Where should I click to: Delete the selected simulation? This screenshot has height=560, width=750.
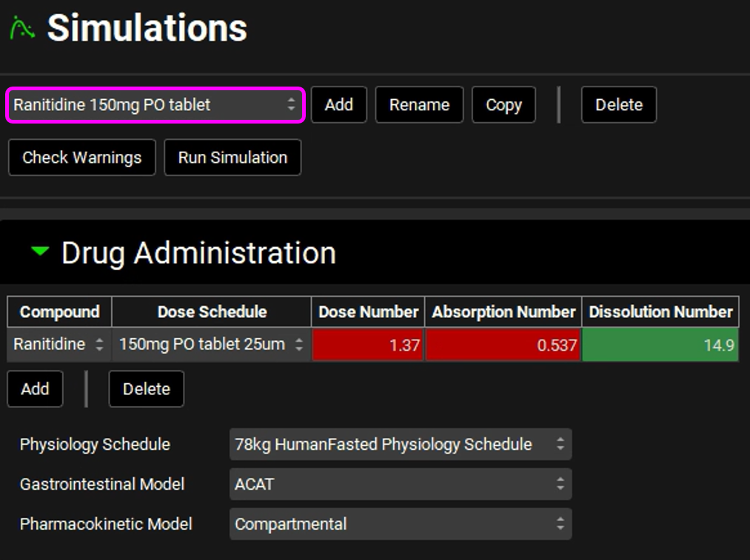[618, 105]
